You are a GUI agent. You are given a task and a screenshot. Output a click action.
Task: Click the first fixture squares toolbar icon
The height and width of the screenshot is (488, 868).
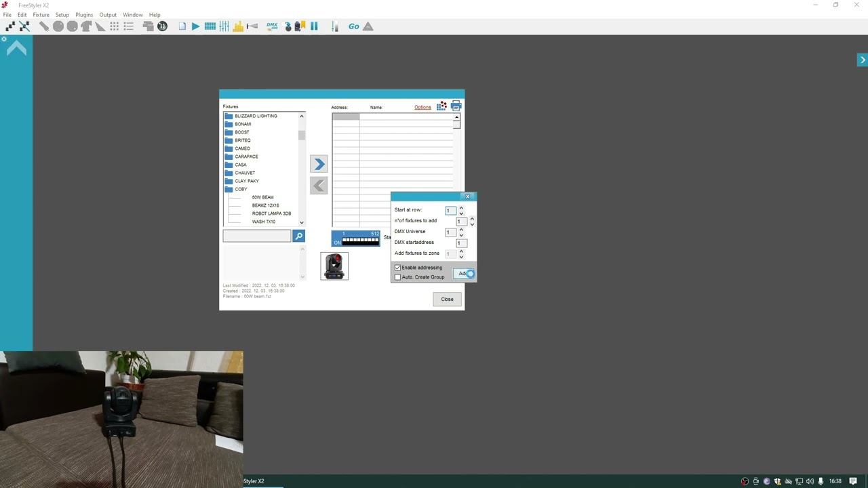[9, 26]
